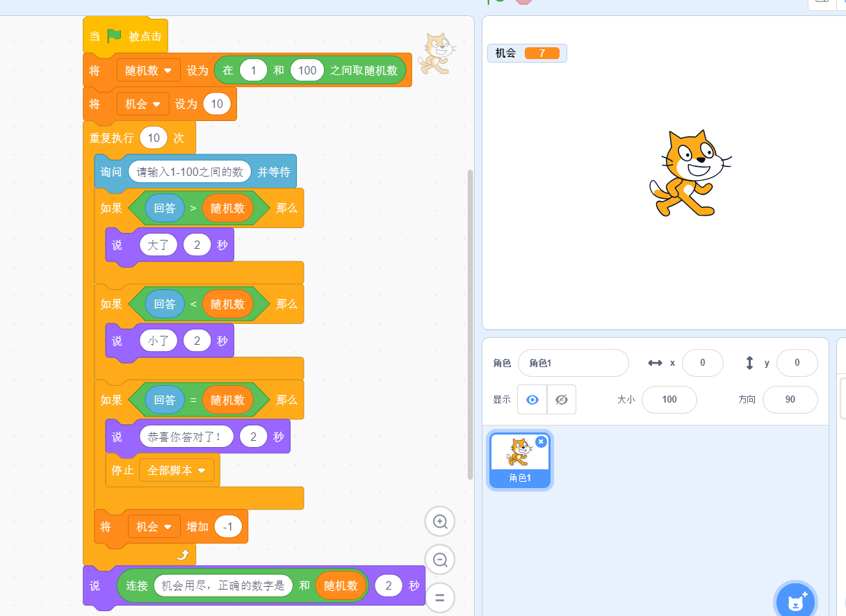Image resolution: width=846 pixels, height=616 pixels.
Task: Click the 随机数 reporter in the join block
Action: [x=341, y=585]
